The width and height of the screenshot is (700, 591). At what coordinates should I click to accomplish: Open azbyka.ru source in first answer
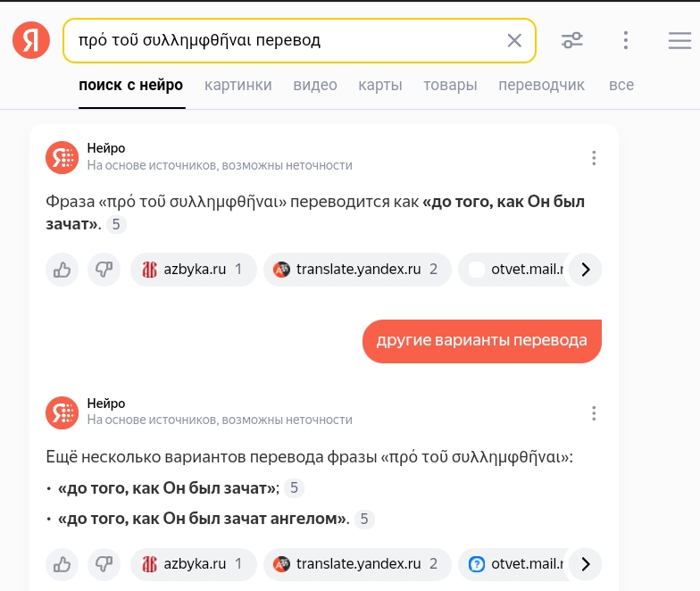194,270
